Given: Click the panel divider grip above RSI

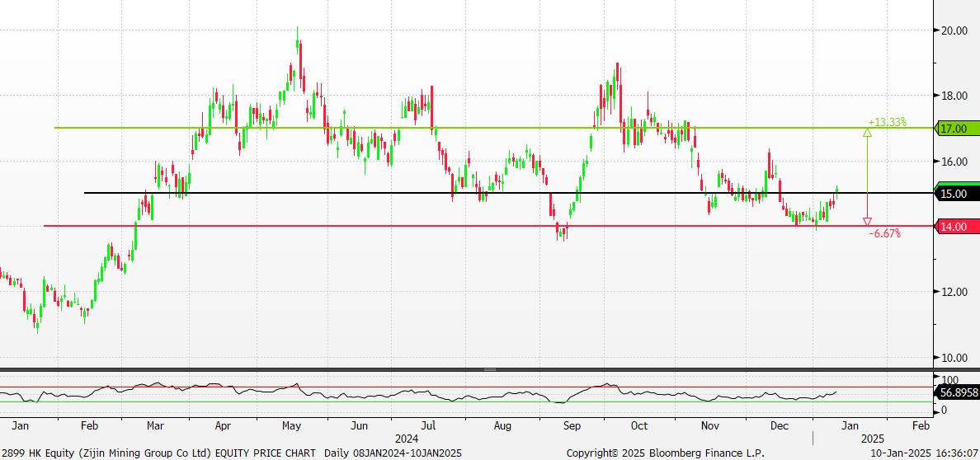Looking at the screenshot, I should tap(490, 369).
